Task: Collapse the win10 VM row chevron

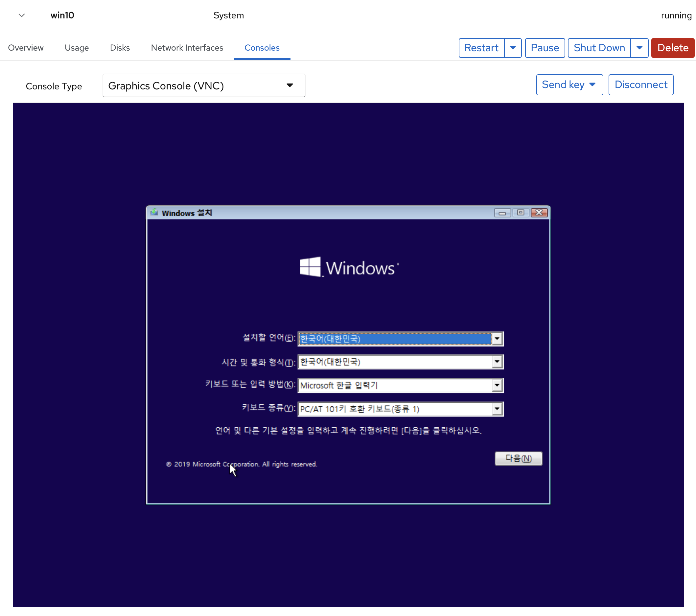Action: [21, 15]
